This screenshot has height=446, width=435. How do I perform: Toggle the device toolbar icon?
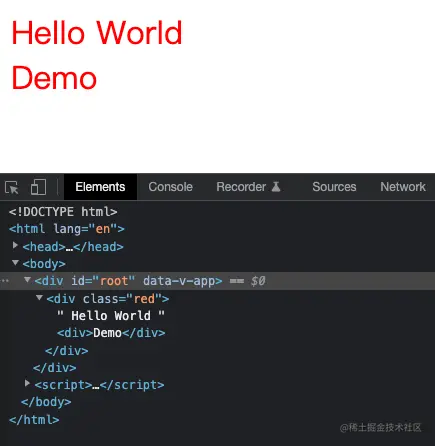[x=38, y=187]
